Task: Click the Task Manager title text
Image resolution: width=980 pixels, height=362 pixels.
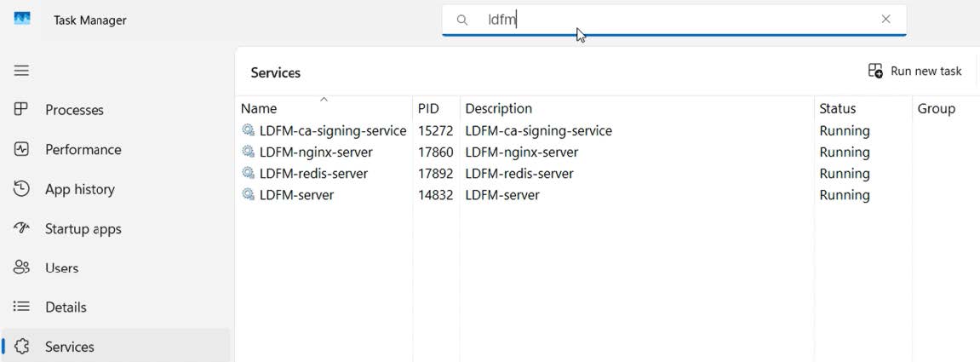Action: [x=89, y=20]
